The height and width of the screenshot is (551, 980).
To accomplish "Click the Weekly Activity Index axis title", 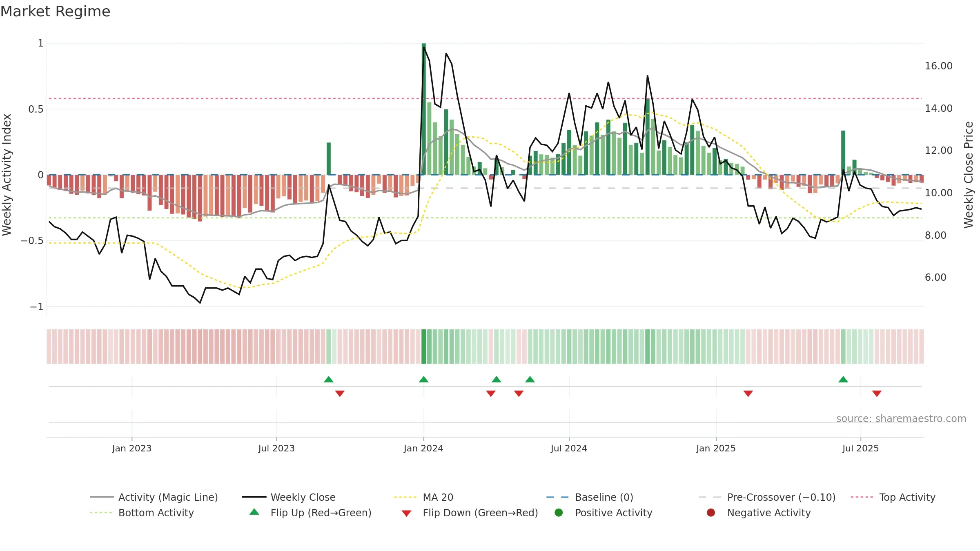I will click(x=7, y=175).
